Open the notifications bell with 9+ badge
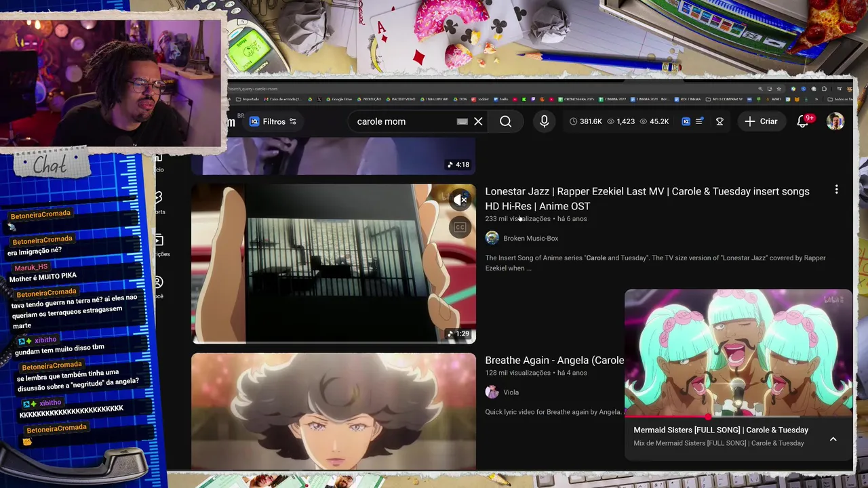The height and width of the screenshot is (488, 868). coord(803,121)
